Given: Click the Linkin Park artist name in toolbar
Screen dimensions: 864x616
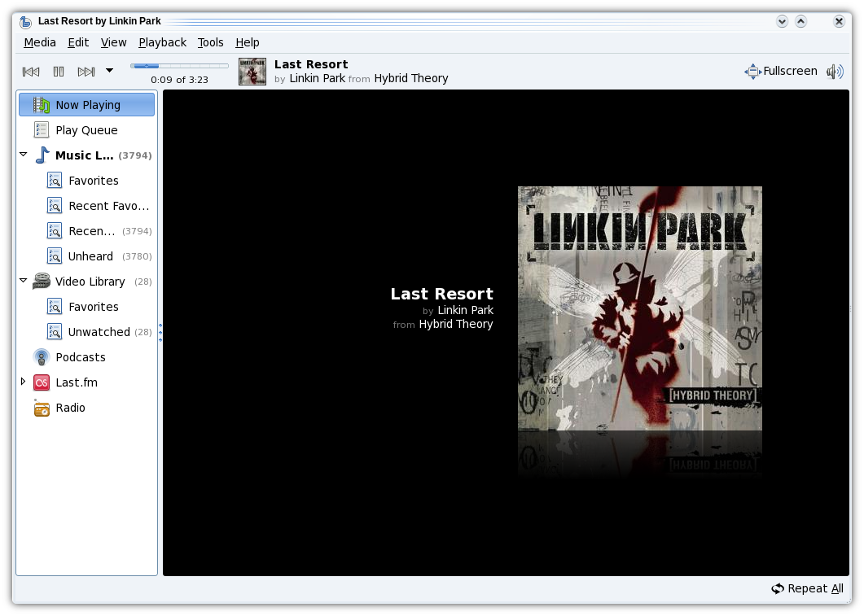Looking at the screenshot, I should [318, 78].
